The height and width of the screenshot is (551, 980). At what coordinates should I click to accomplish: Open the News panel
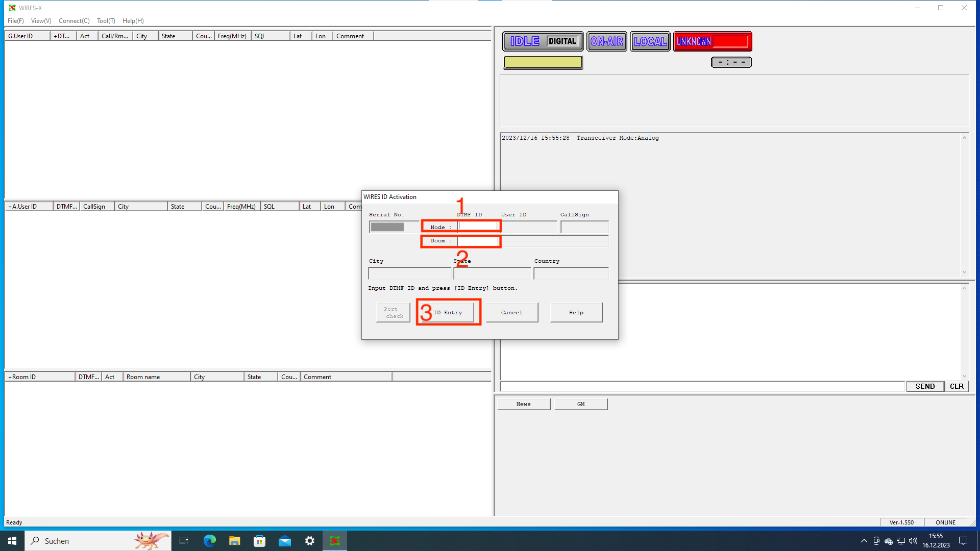[523, 404]
